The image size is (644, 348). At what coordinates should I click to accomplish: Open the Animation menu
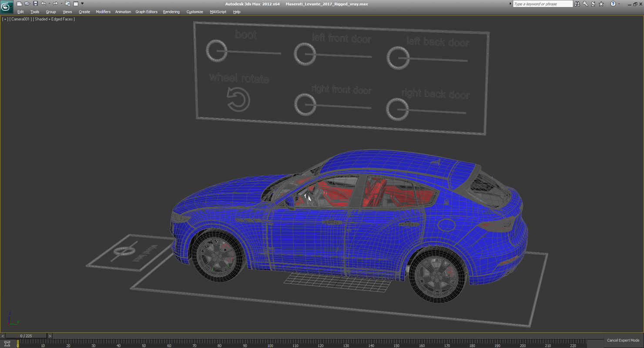coord(123,12)
